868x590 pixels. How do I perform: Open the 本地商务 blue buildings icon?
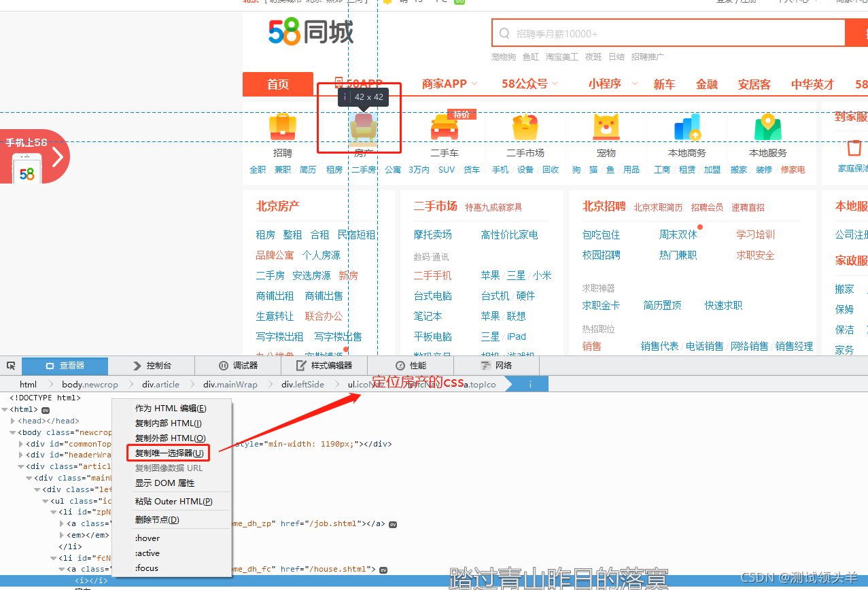click(x=687, y=127)
